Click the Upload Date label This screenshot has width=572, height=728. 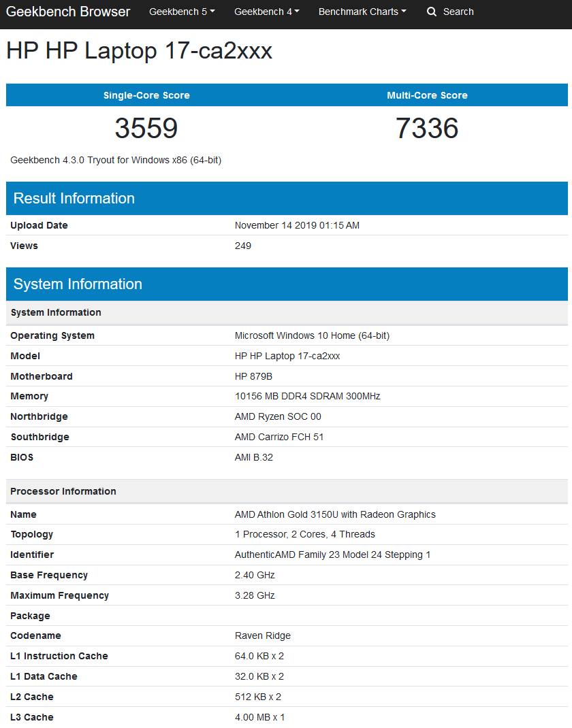point(39,226)
